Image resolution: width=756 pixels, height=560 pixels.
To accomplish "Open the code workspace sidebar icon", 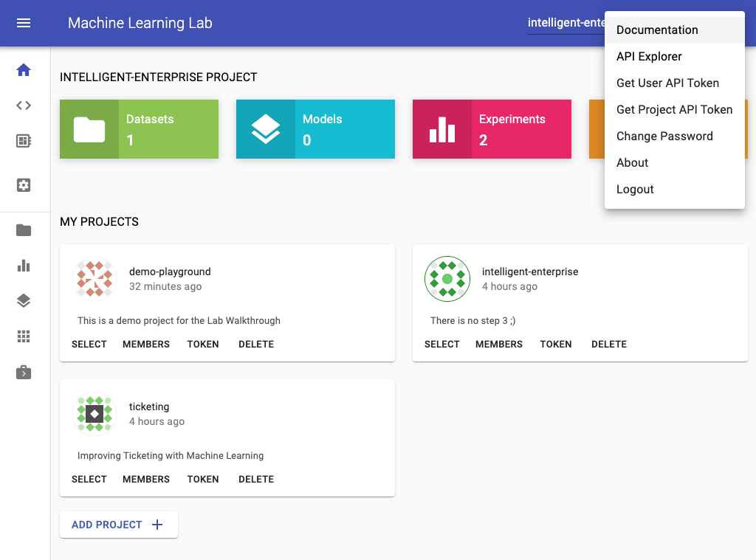I will [24, 106].
